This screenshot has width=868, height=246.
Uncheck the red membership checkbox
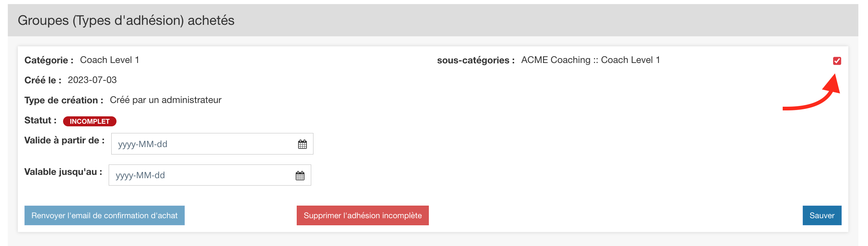point(837,61)
